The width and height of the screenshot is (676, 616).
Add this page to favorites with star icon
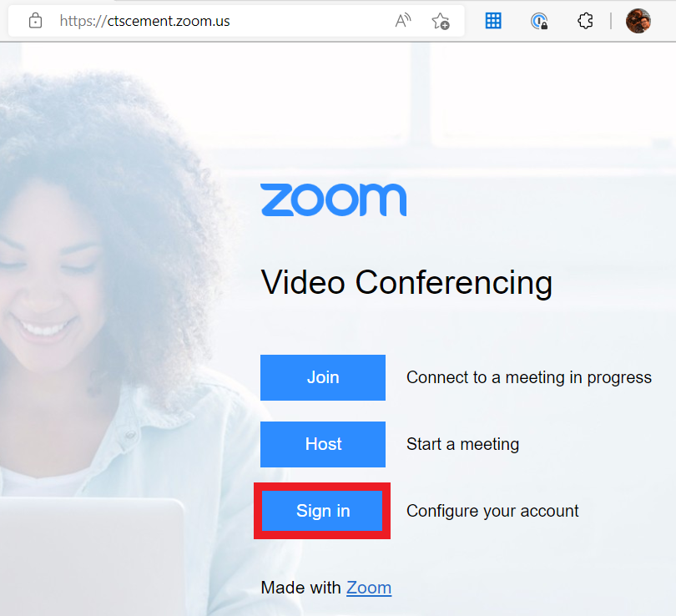pos(441,21)
